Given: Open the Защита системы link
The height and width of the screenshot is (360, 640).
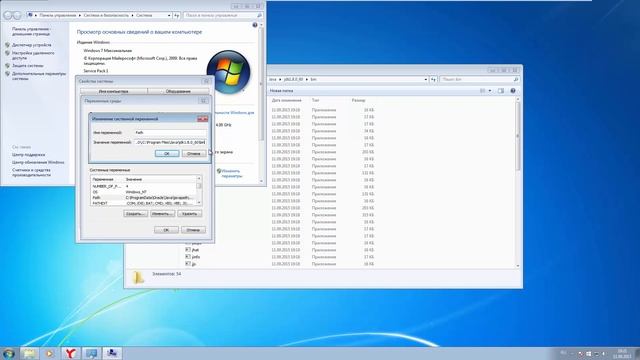Looking at the screenshot, I should [x=28, y=65].
